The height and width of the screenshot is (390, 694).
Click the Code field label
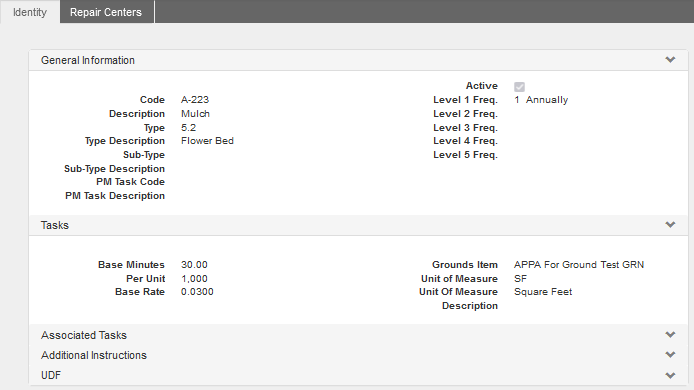152,100
